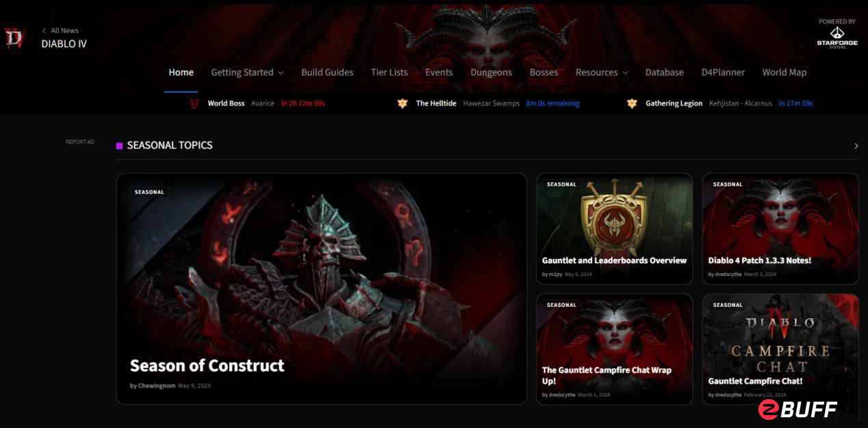This screenshot has width=868, height=428.
Task: Click 'Kehjistan - Alcarnus' location text
Action: 741,103
